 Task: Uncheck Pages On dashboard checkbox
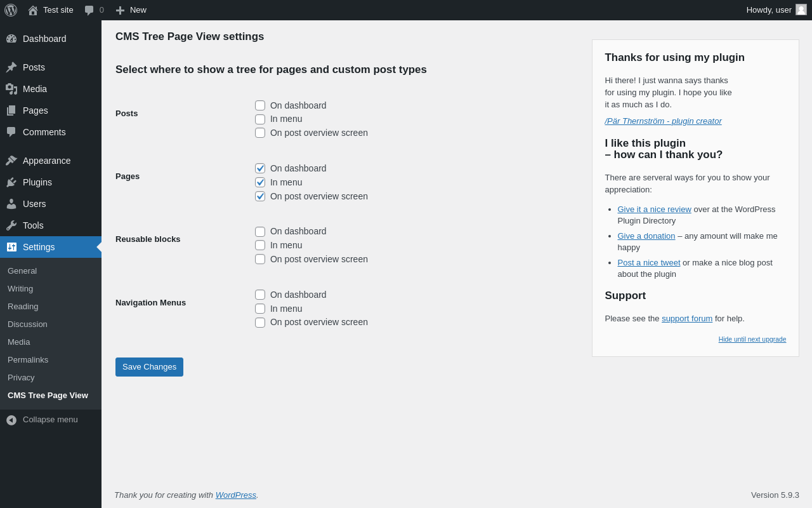[x=260, y=168]
